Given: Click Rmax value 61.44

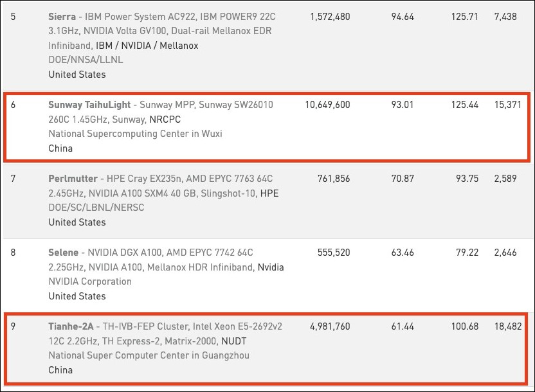Looking at the screenshot, I should click(403, 326).
